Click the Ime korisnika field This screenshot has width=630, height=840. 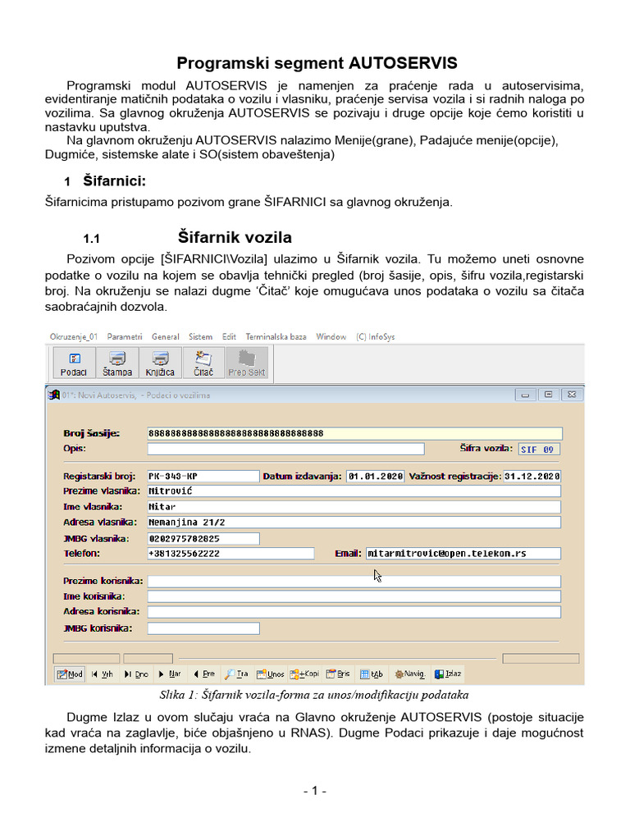tap(354, 597)
